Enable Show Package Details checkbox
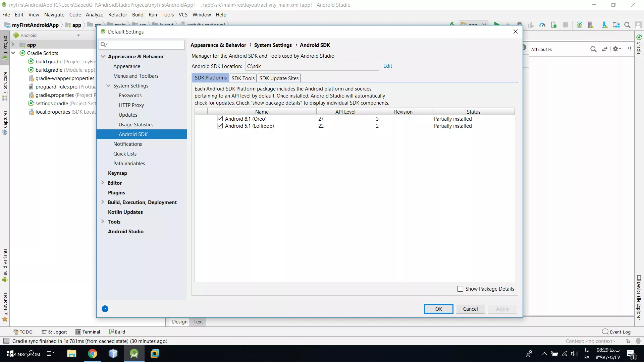Image resolution: width=644 pixels, height=362 pixels. (x=461, y=289)
